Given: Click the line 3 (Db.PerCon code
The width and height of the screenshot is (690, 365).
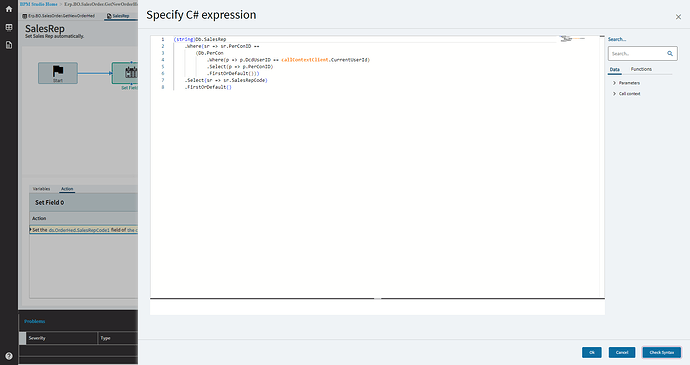Looking at the screenshot, I should tap(209, 53).
